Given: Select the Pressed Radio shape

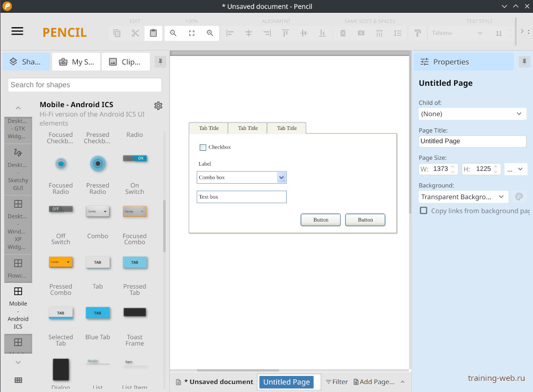Looking at the screenshot, I should [98, 164].
